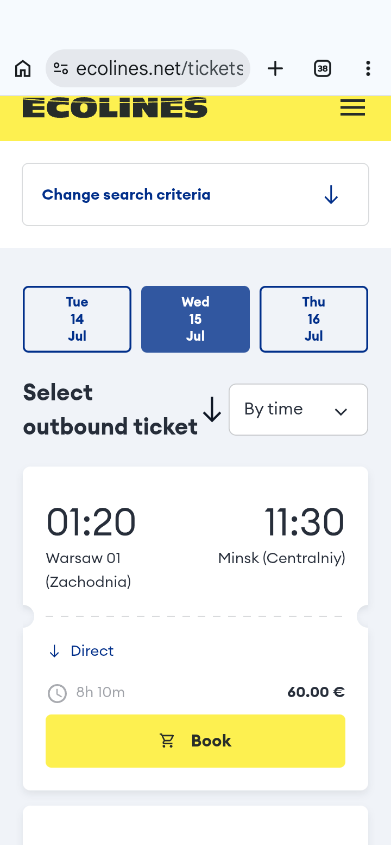Open a new browser tab
The width and height of the screenshot is (391, 868).
(x=275, y=69)
